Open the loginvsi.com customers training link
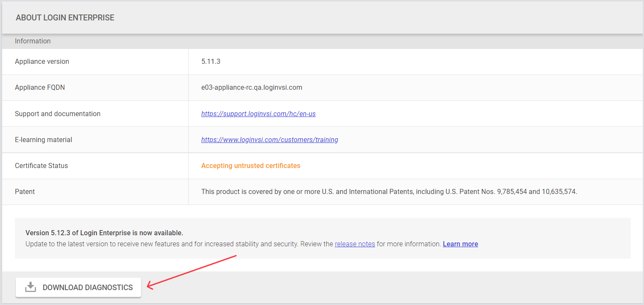The height and width of the screenshot is (305, 644). 270,140
